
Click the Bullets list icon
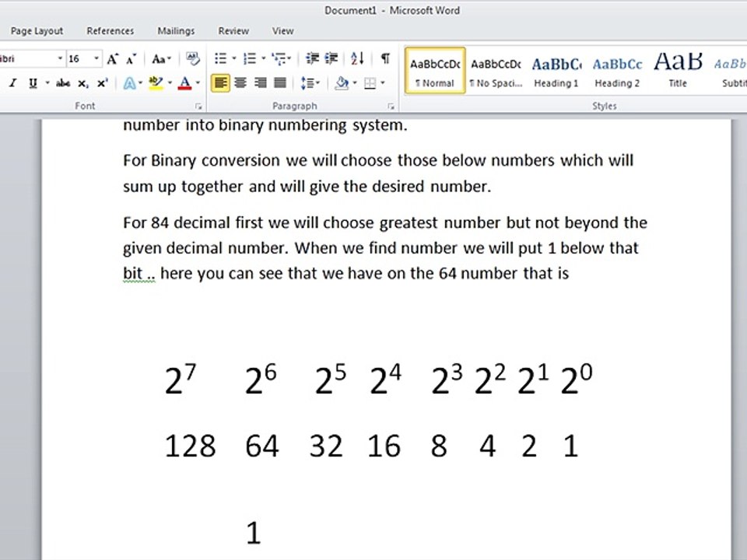coord(220,58)
